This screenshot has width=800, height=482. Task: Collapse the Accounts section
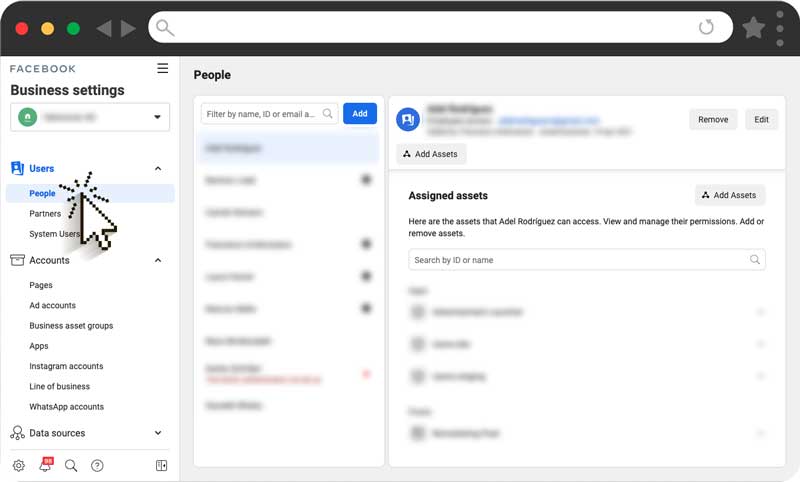[x=158, y=260]
